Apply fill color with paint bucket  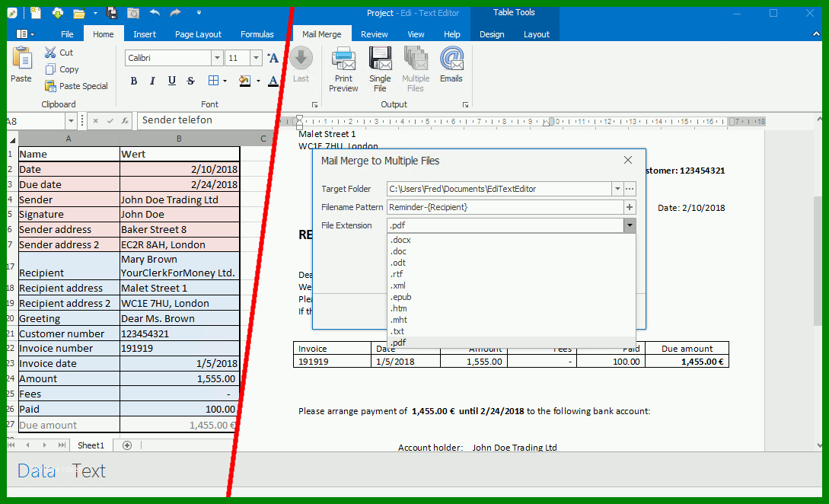[x=244, y=81]
